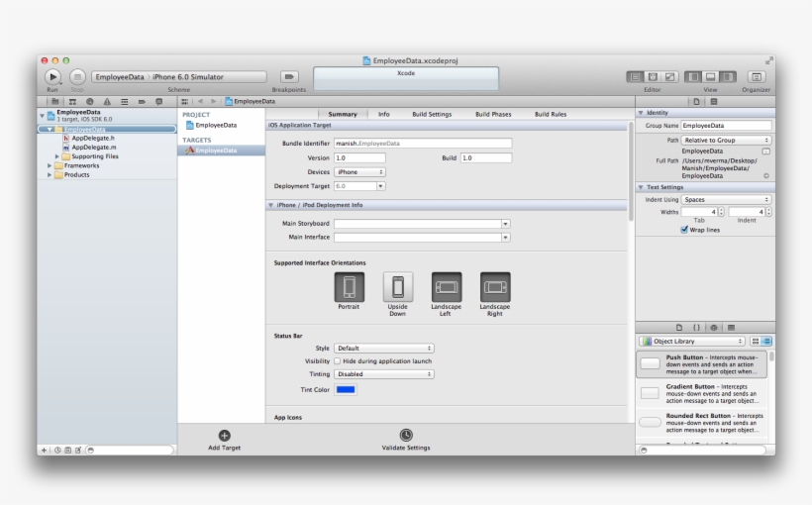This screenshot has height=505, width=812.
Task: Toggle Upside Down orientation support
Action: coord(398,287)
